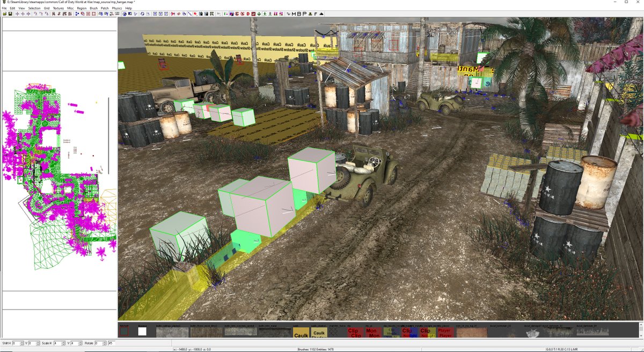
Task: Open the Region menu
Action: pos(82,9)
